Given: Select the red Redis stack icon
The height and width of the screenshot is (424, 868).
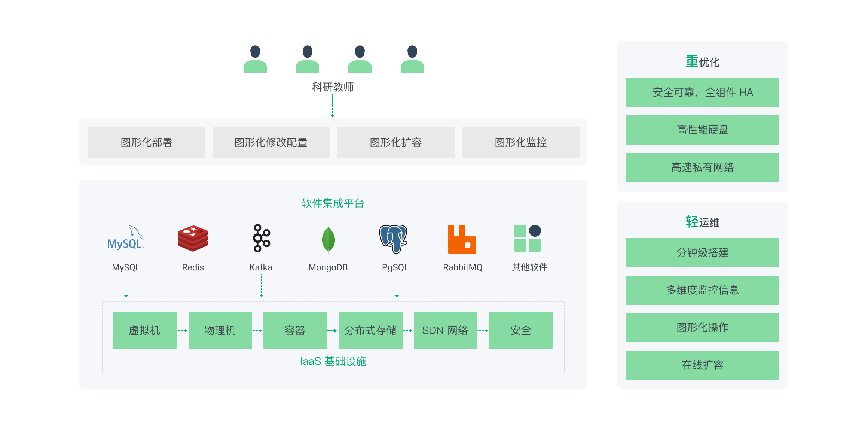Looking at the screenshot, I should click(193, 238).
